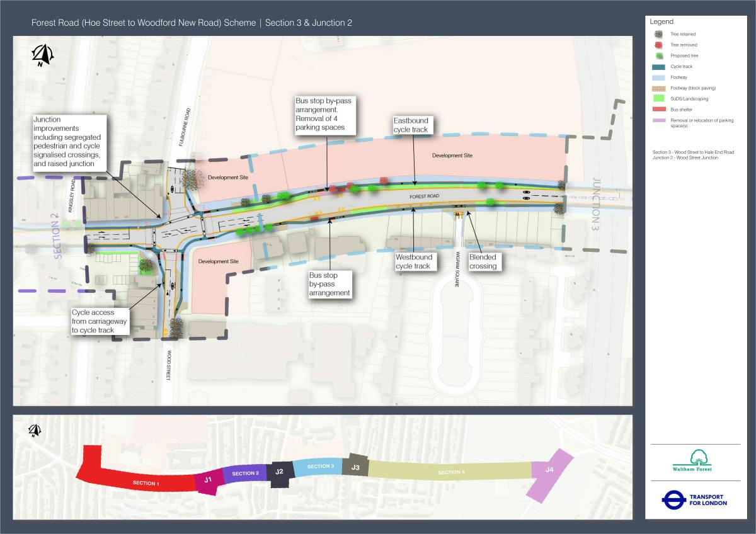
Task: Select the purple SECTION 2 block in overview
Action: click(x=245, y=474)
